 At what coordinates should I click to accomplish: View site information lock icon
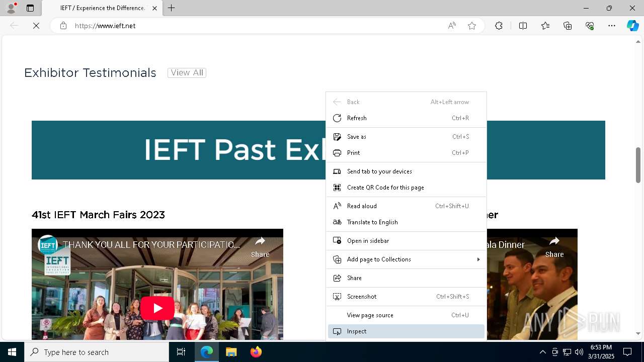tap(63, 26)
